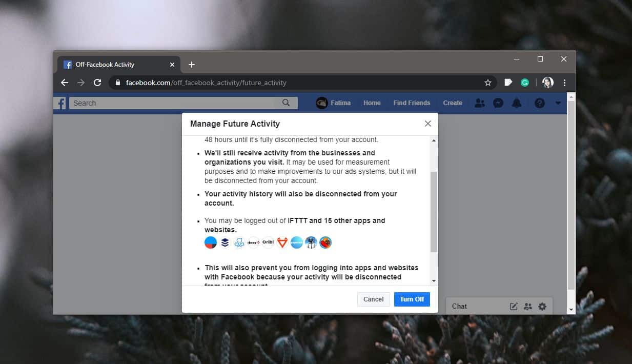The width and height of the screenshot is (632, 364).
Task: Open a new Chrome tab
Action: click(192, 65)
